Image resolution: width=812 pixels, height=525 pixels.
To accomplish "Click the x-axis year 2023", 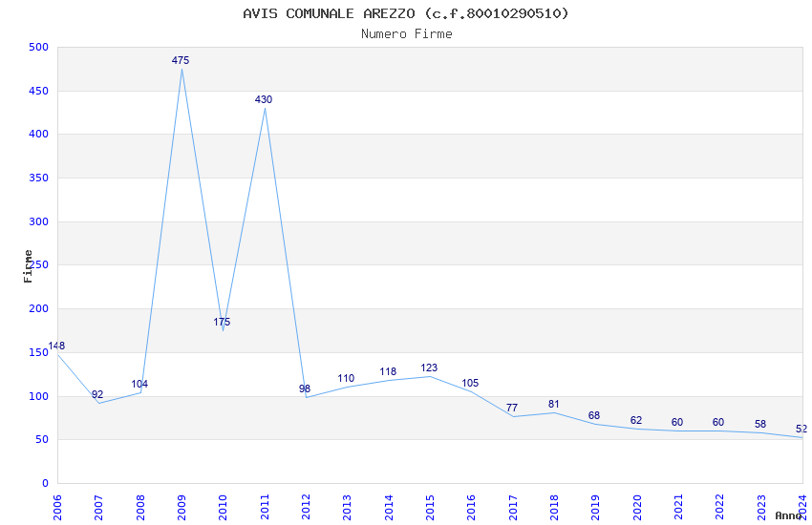I will pyautogui.click(x=761, y=507).
